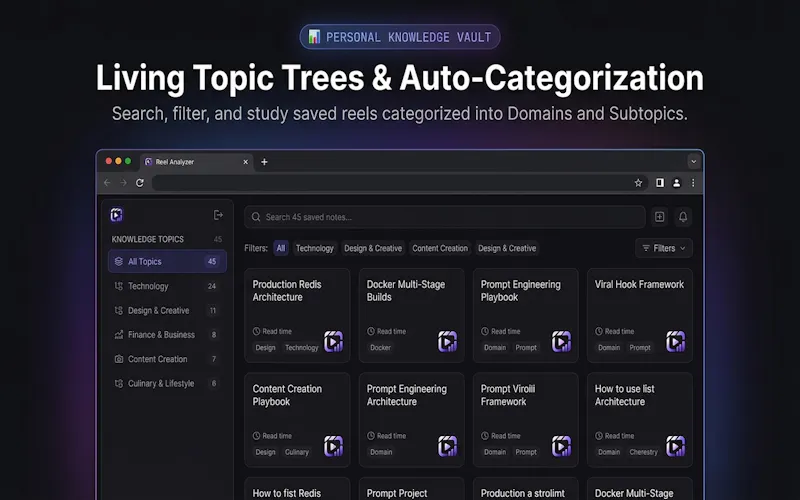
Task: Click reel icon on Docker Multi-Stage Builds card
Action: pos(447,341)
